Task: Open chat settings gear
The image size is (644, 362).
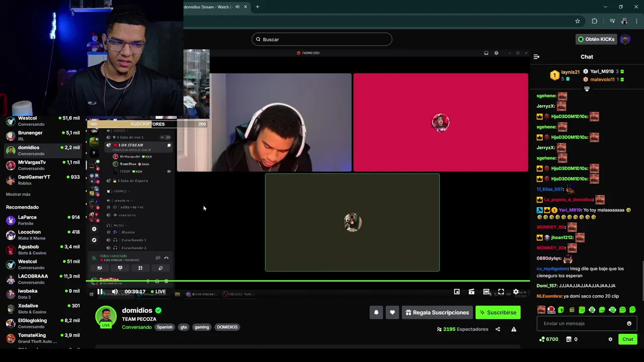Action: tap(610, 339)
